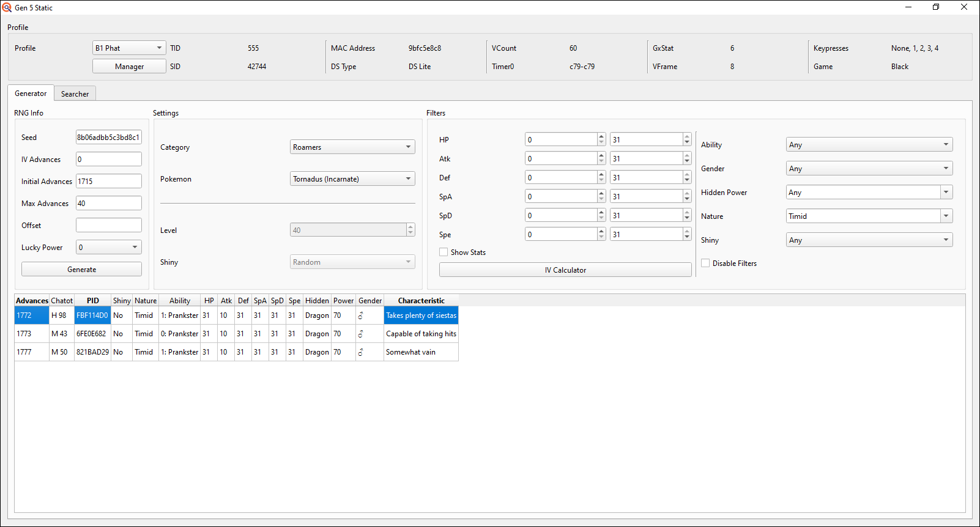Decrease the Spe maximum stepper
Screen dimensions: 980x527
(687, 238)
